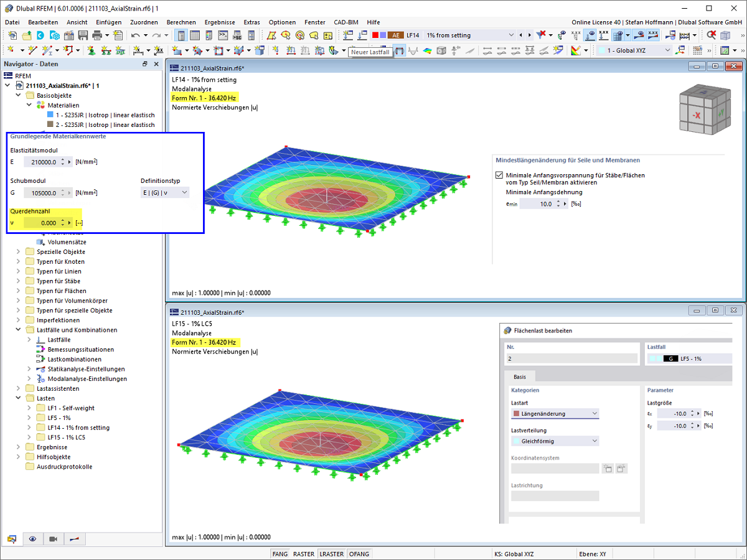Select LF15 - 1% LC5 in Lasten
The width and height of the screenshot is (747, 560).
[x=66, y=437]
